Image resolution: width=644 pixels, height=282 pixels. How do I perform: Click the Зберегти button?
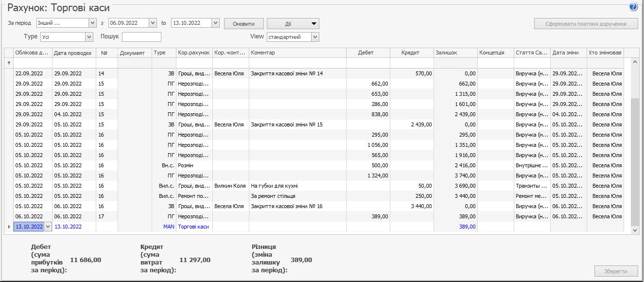click(616, 271)
